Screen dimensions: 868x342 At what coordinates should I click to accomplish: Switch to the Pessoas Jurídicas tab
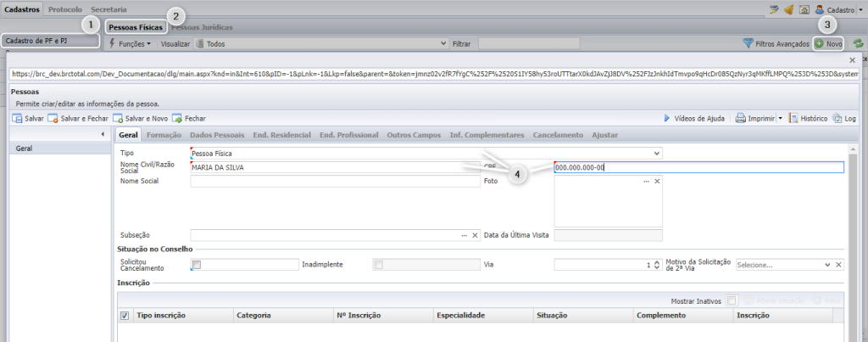coord(202,27)
